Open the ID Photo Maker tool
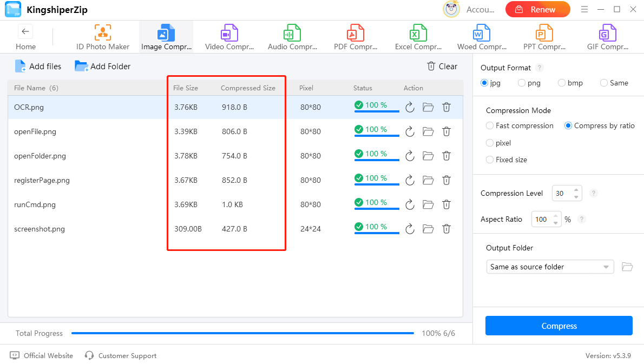The height and width of the screenshot is (364, 644). [103, 37]
